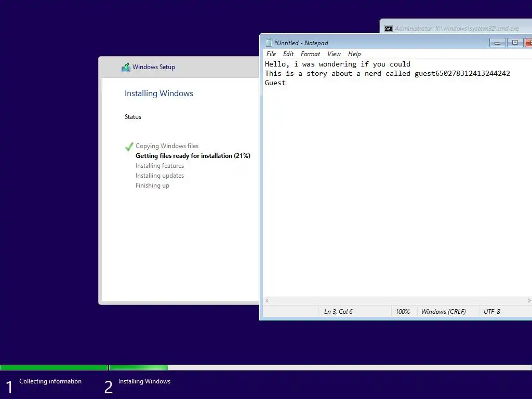Click the word guest650278312413244242 in Notepad
The image size is (532, 399).
[462, 73]
